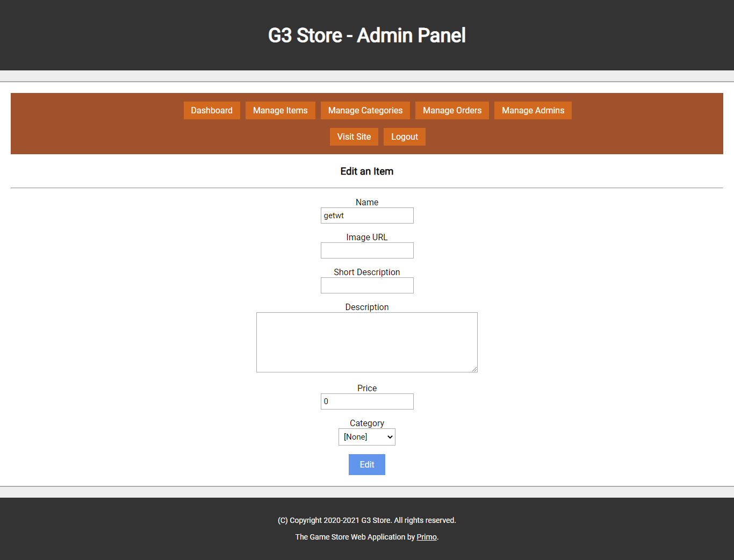Screen dimensions: 734x560
Task: Click the 'Short Description' label
Action: click(x=367, y=272)
